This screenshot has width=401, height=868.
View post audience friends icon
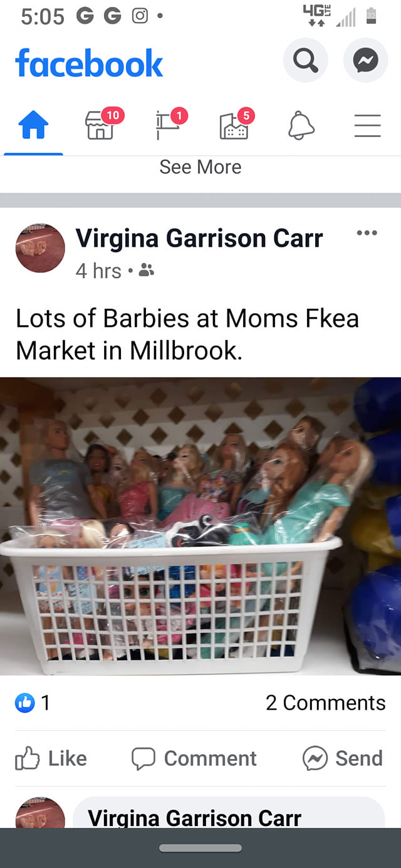click(146, 270)
